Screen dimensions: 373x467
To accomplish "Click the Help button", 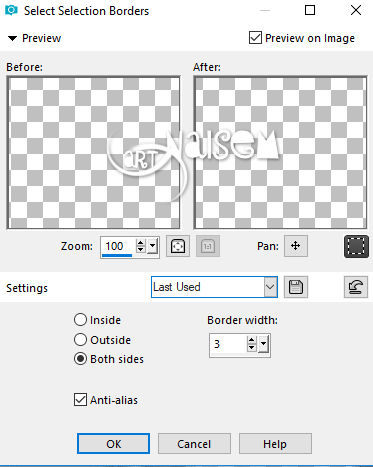I will click(275, 444).
